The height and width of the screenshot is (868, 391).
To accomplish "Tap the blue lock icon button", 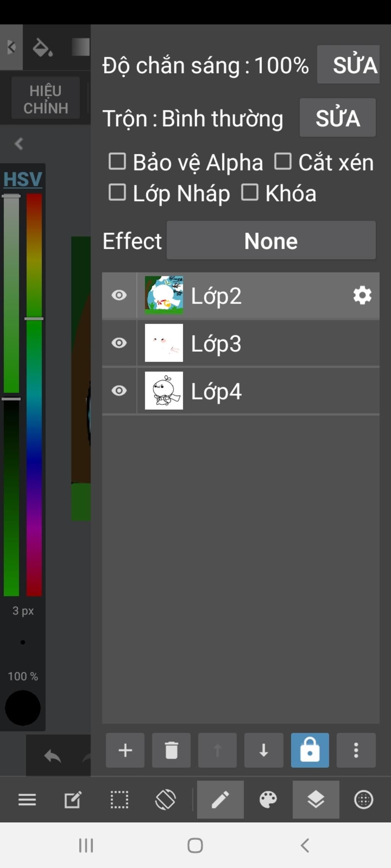I will (x=310, y=750).
